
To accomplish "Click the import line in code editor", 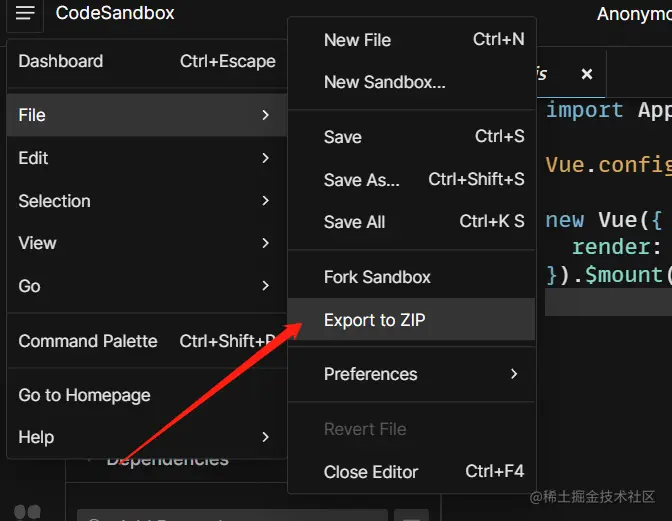I will (609, 111).
